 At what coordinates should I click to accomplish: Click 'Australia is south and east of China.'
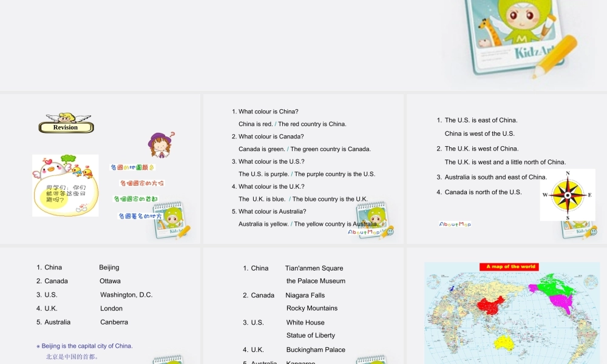click(495, 177)
